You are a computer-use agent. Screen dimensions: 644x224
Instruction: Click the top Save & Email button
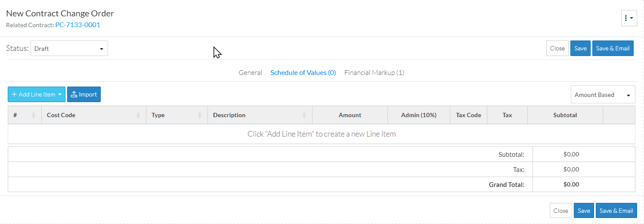pos(613,48)
